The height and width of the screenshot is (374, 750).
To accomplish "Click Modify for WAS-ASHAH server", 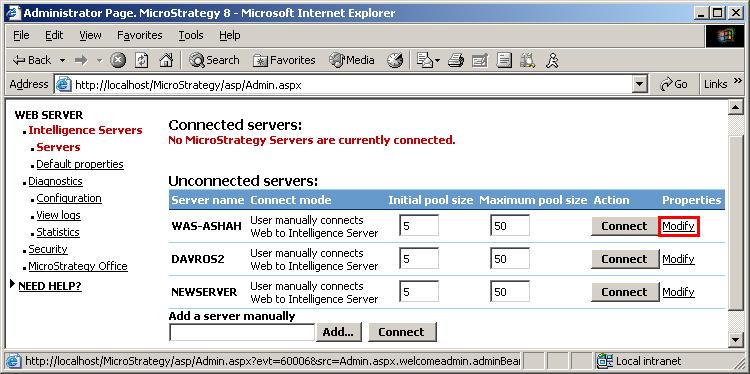I will tap(678, 226).
